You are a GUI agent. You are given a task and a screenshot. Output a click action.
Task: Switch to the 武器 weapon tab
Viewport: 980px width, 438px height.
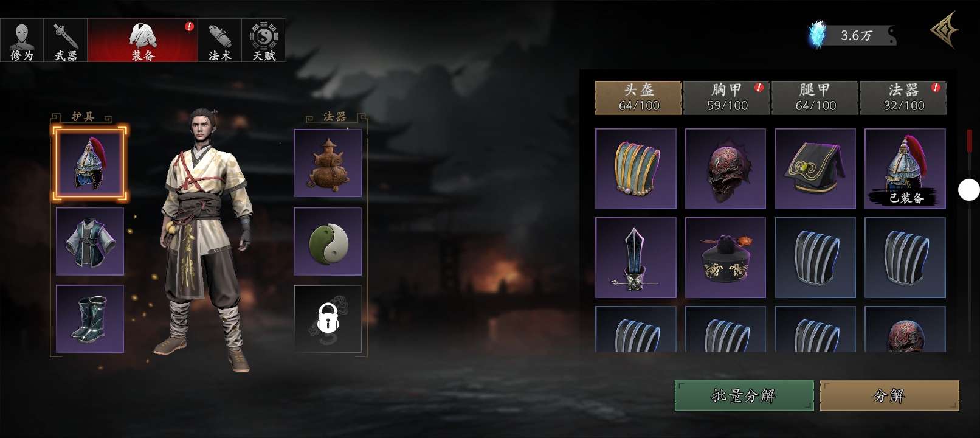click(x=66, y=40)
